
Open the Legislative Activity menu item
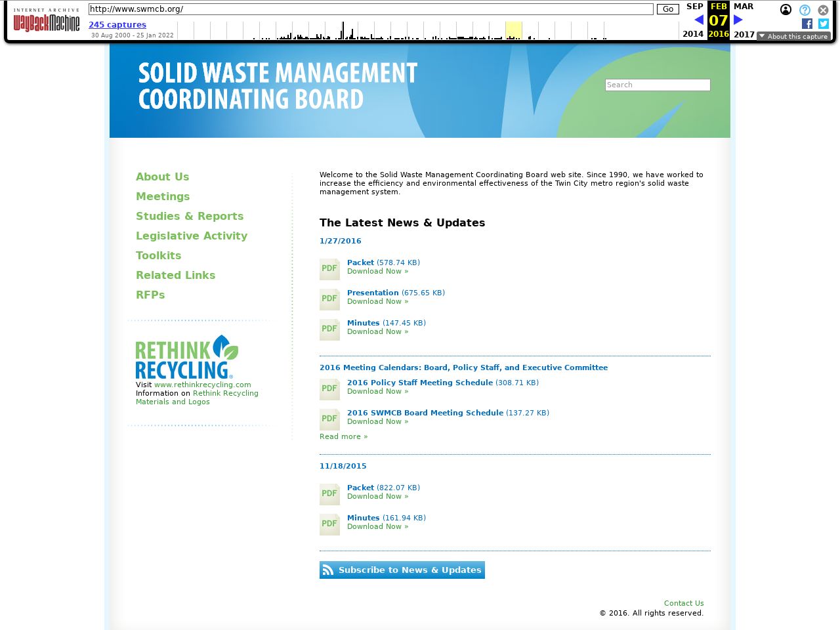tap(191, 236)
